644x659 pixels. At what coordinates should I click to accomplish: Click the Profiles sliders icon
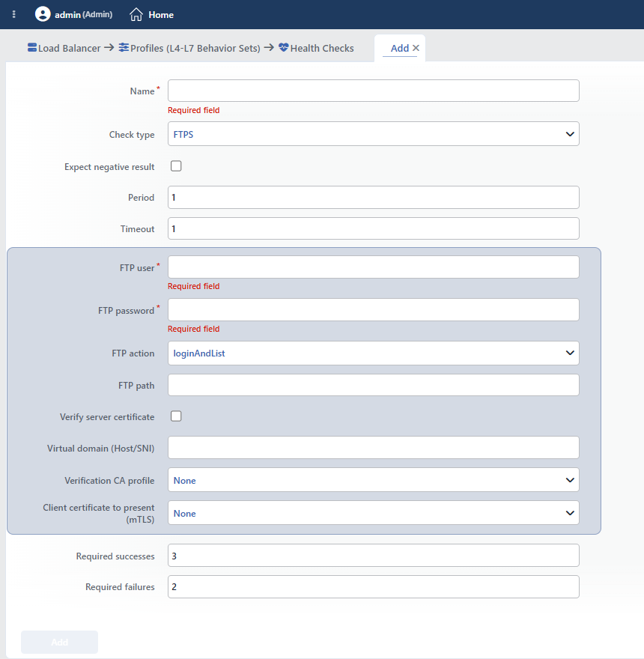pos(124,47)
